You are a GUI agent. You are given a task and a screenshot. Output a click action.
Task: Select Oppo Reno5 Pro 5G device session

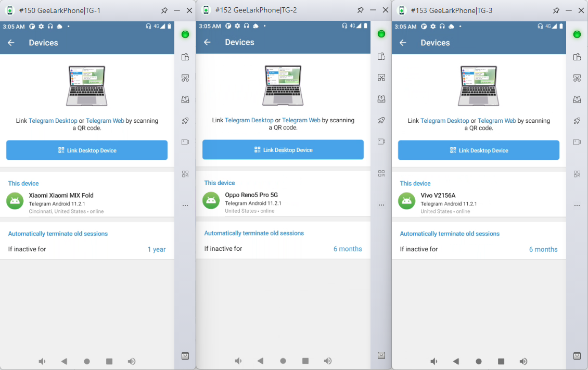coord(283,202)
